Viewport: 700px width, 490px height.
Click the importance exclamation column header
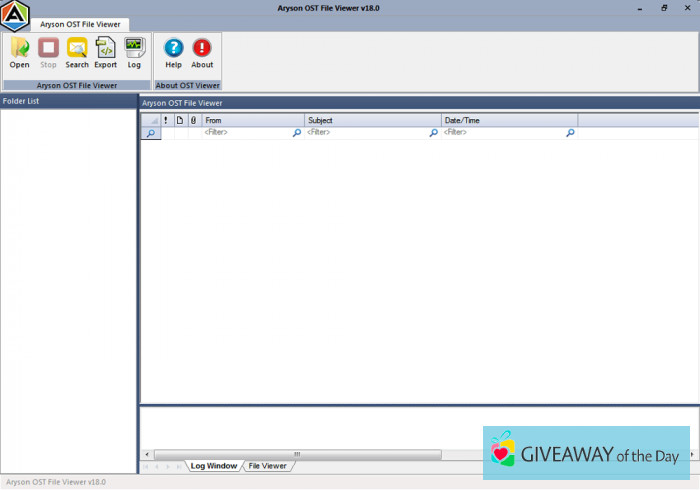166,120
